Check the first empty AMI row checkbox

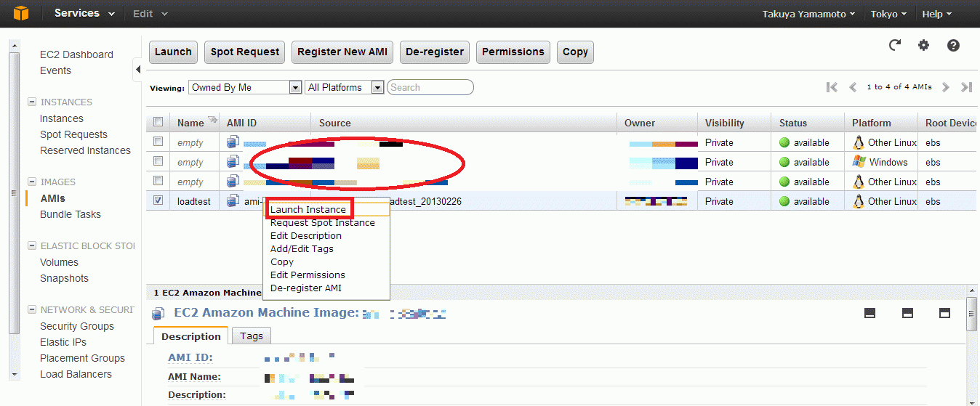158,142
